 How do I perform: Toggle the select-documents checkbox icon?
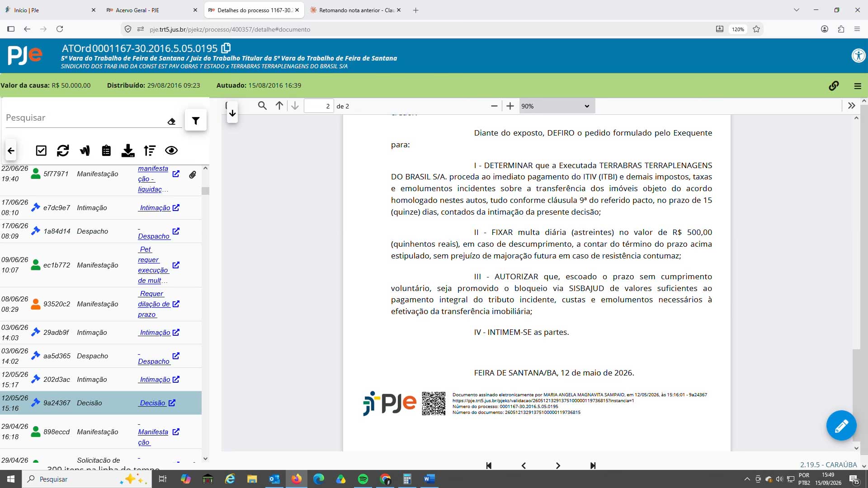(41, 150)
